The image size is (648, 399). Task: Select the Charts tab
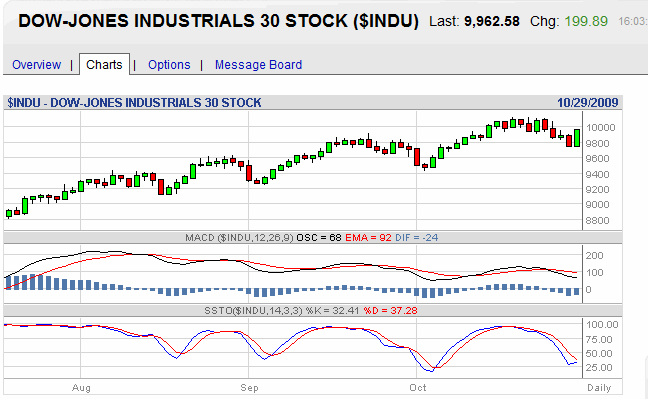(104, 65)
